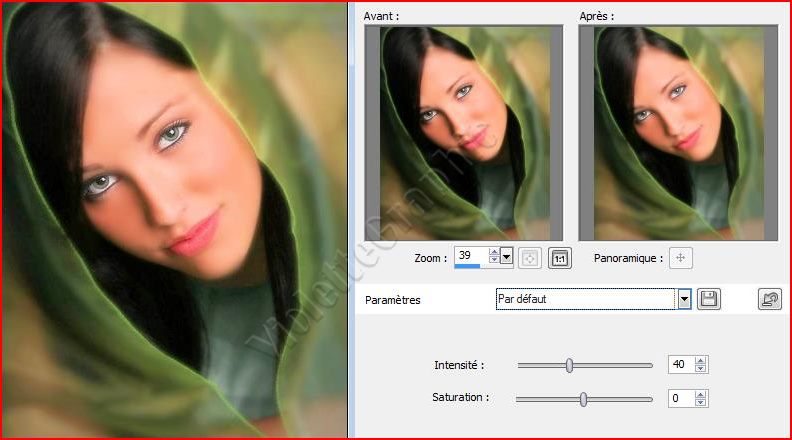This screenshot has width=792, height=440.
Task: Click the Après preview thumbnail
Action: click(679, 133)
